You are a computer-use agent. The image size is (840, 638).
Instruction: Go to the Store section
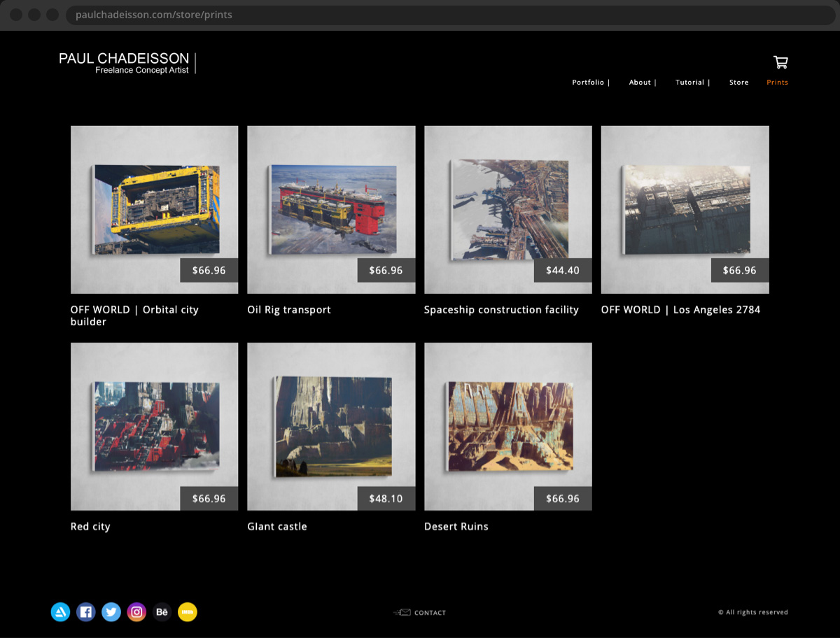pos(738,82)
